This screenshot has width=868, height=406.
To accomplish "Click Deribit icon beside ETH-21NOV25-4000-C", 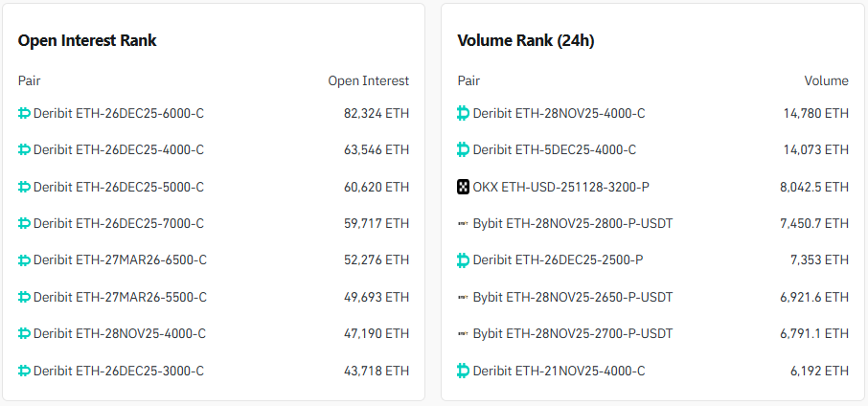I will (464, 371).
